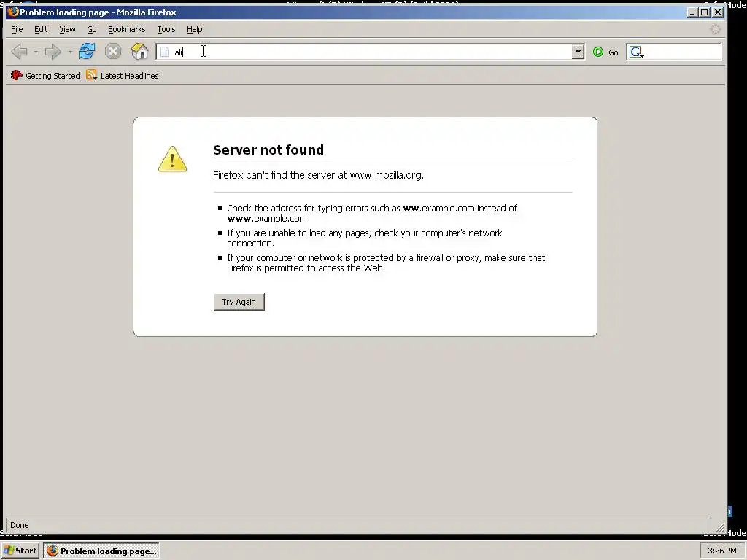Viewport: 747px width, 560px height.
Task: Open the Help menu
Action: pos(194,29)
